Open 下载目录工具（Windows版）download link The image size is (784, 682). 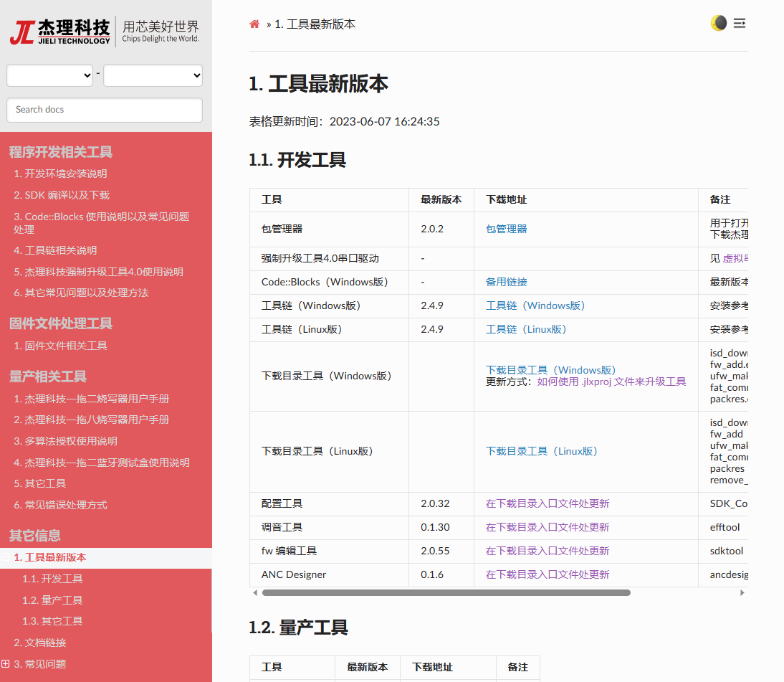[x=551, y=370]
